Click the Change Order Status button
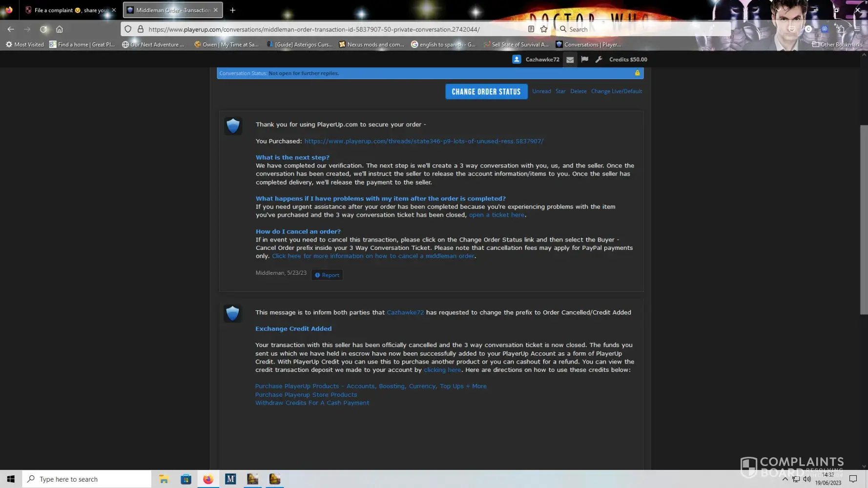Viewport: 868px width, 488px height. 486,92
